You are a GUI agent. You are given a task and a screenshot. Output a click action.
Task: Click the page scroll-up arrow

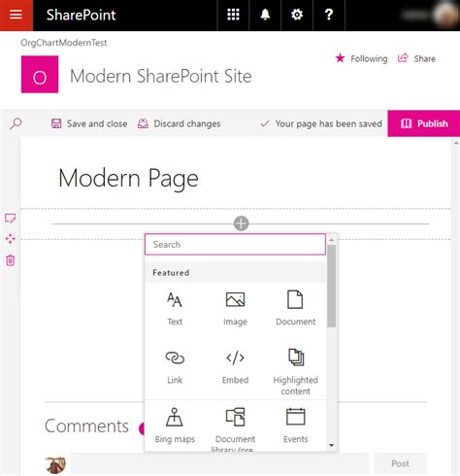point(456,143)
